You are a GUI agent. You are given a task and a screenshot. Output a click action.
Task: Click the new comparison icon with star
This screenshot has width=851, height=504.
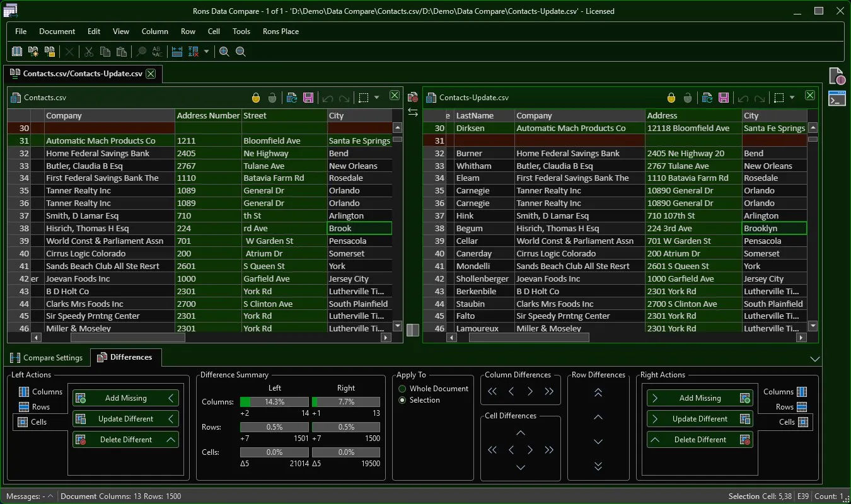[x=33, y=52]
